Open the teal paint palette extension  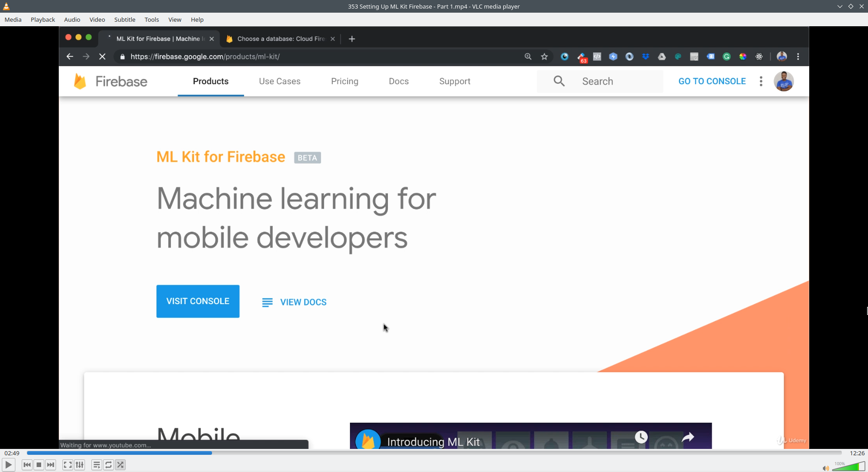678,57
